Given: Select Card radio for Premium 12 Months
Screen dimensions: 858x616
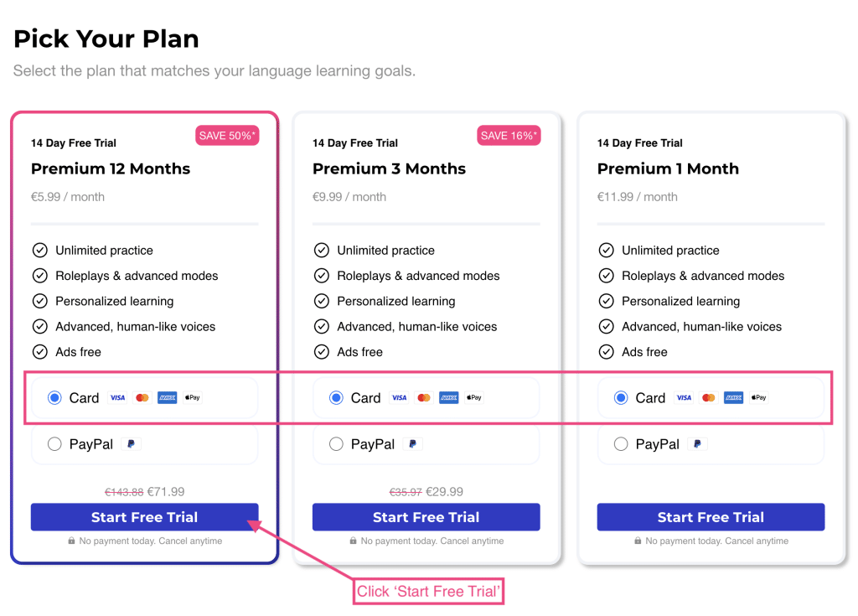Looking at the screenshot, I should [55, 398].
